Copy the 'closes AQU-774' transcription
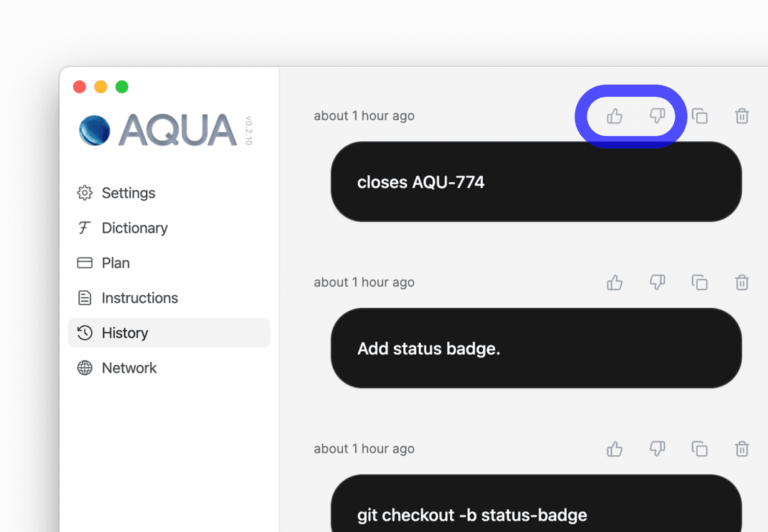Screen dimensions: 768x532 coord(700,116)
